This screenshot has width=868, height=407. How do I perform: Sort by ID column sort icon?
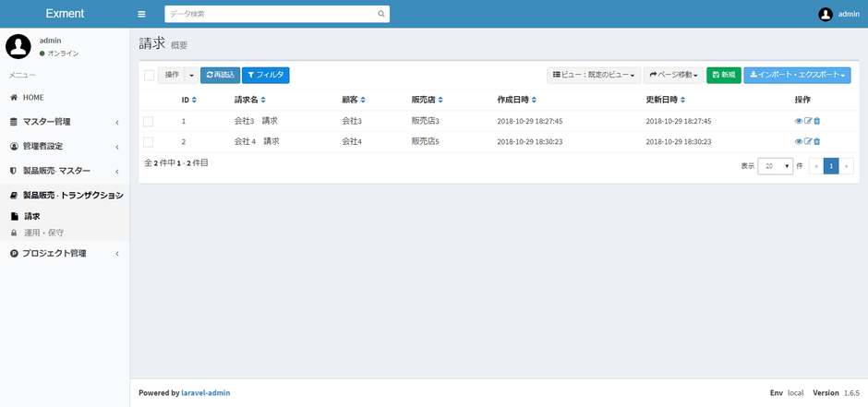click(x=194, y=100)
